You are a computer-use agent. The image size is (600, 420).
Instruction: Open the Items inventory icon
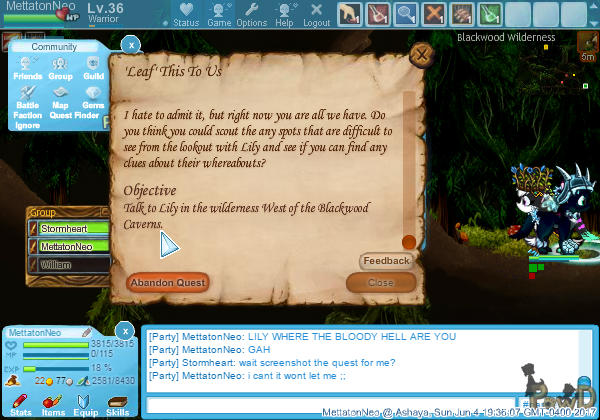pyautogui.click(x=52, y=403)
